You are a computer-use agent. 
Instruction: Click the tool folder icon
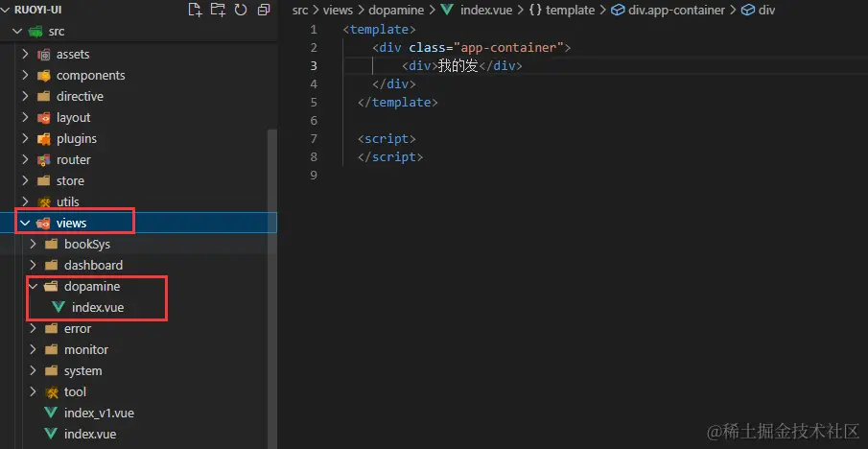[52, 391]
